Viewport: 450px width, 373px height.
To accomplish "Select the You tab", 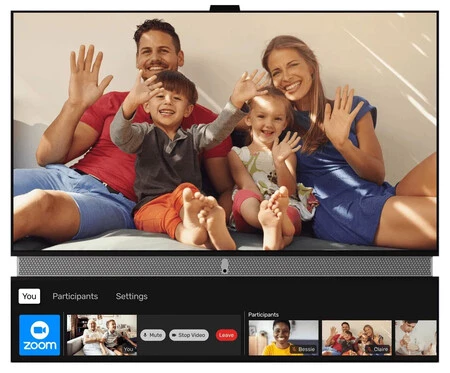I will pos(29,296).
